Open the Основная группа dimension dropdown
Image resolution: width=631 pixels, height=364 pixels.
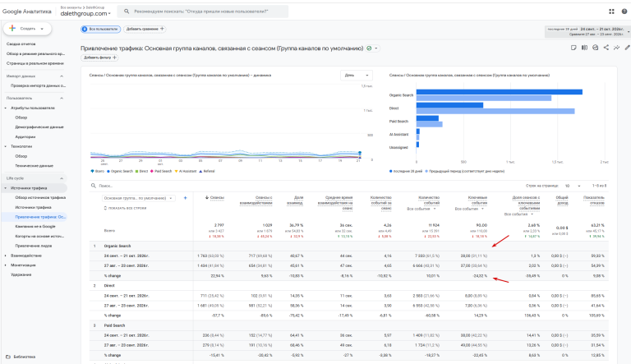coord(138,198)
